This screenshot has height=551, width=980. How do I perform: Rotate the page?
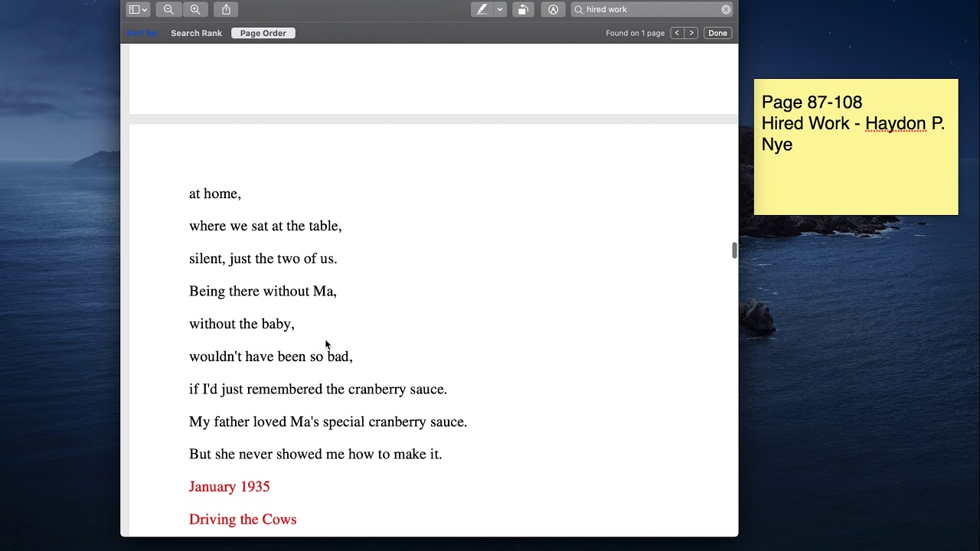[523, 9]
